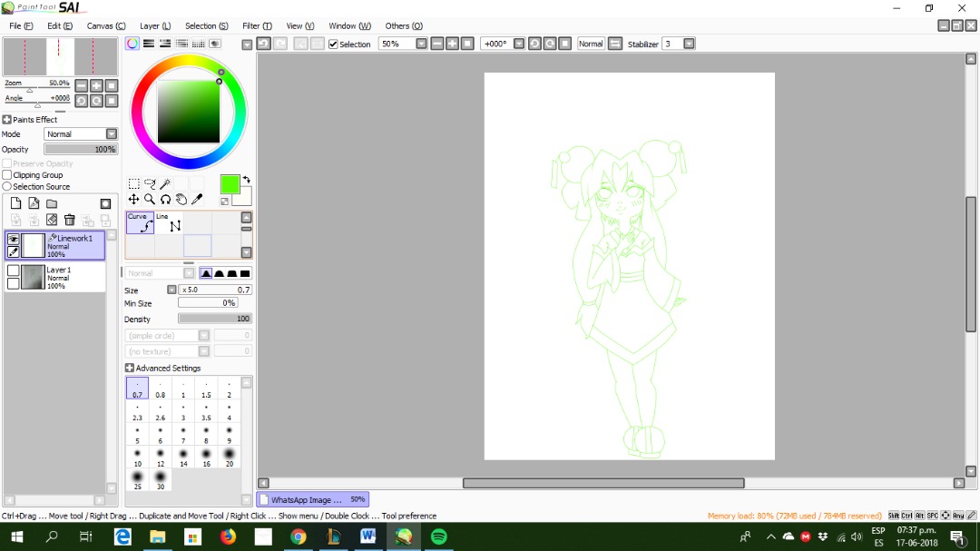Select the Move tool
The image size is (980, 551).
[133, 199]
